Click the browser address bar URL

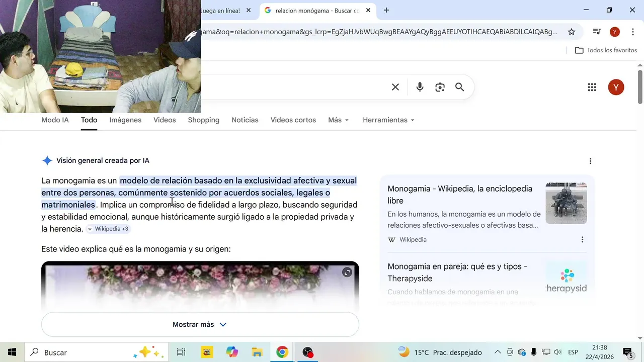pyautogui.click(x=378, y=32)
